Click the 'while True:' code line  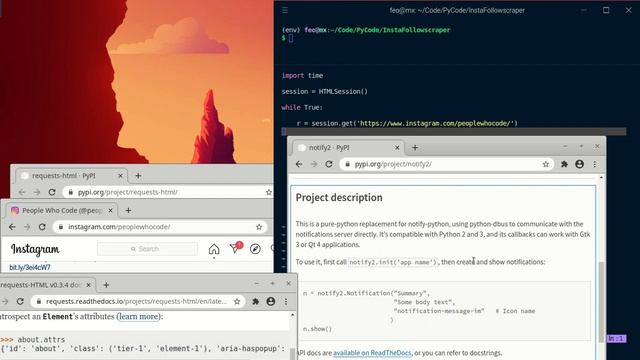pos(302,107)
